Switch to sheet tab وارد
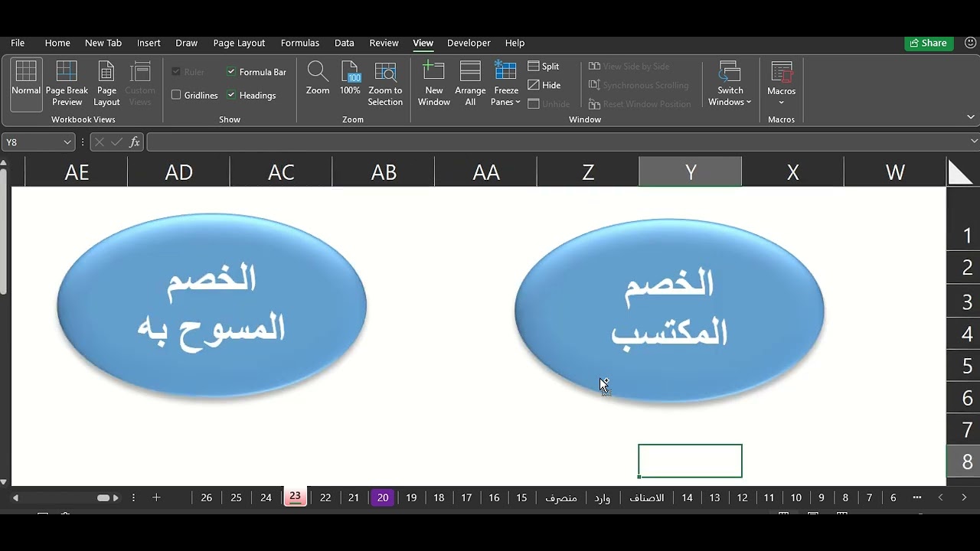Image resolution: width=980 pixels, height=551 pixels. [603, 497]
